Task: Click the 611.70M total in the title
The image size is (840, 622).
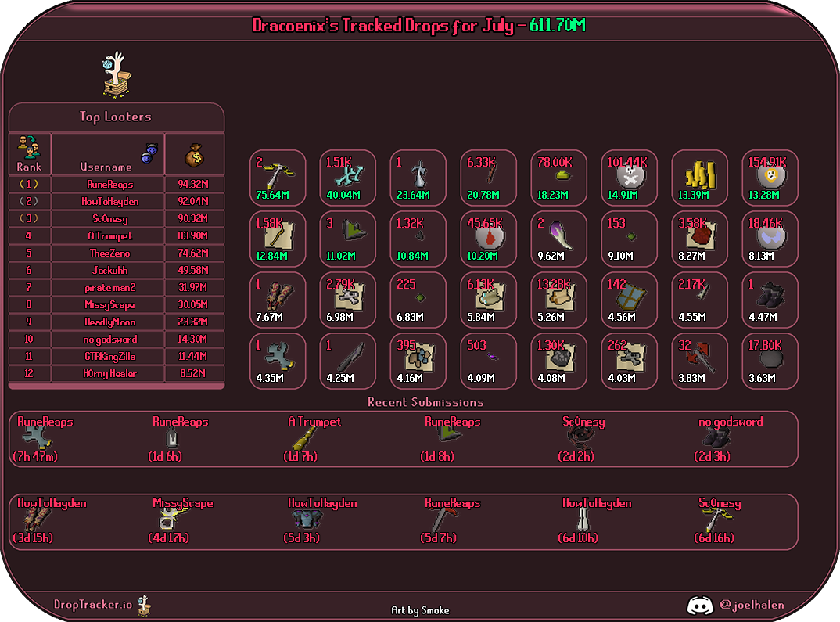Action: pos(557,25)
